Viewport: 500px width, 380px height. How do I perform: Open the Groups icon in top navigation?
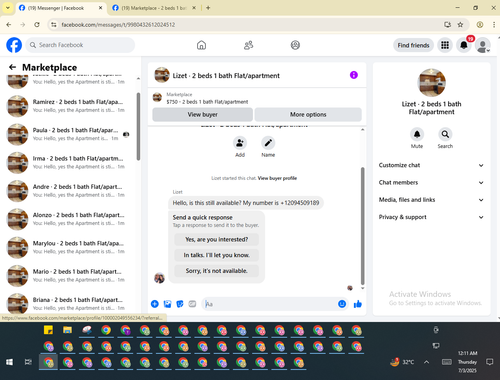[295, 45]
